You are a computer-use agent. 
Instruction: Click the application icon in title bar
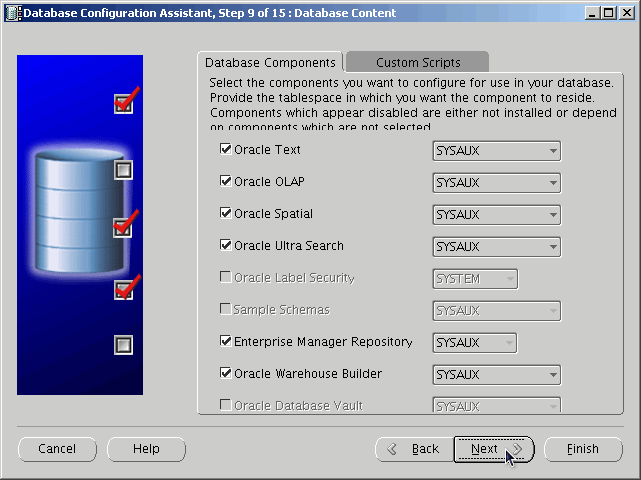(11, 13)
